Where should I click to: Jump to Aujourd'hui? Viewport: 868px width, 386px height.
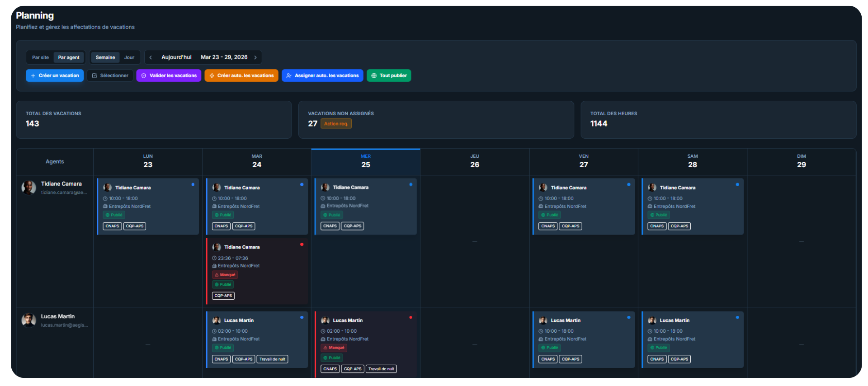[176, 57]
